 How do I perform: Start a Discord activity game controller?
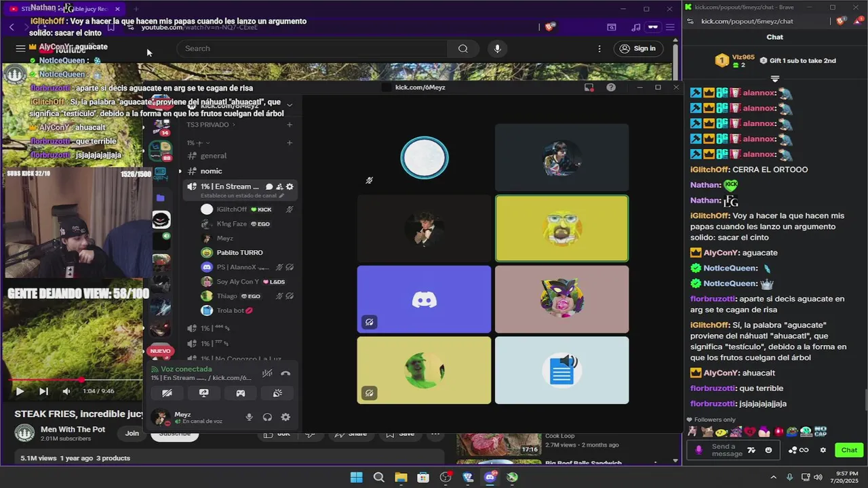(x=240, y=392)
